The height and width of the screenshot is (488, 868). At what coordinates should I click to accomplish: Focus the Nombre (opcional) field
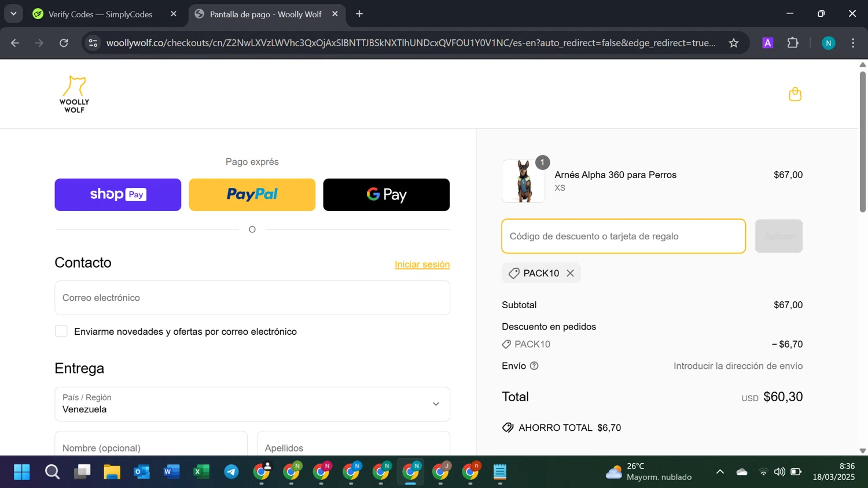(151, 443)
